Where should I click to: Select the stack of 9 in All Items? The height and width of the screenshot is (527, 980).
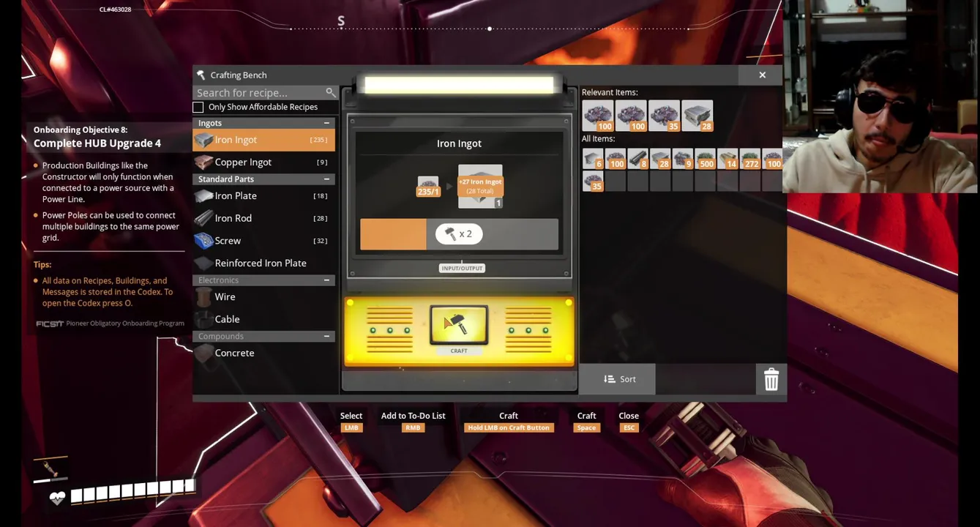click(683, 159)
